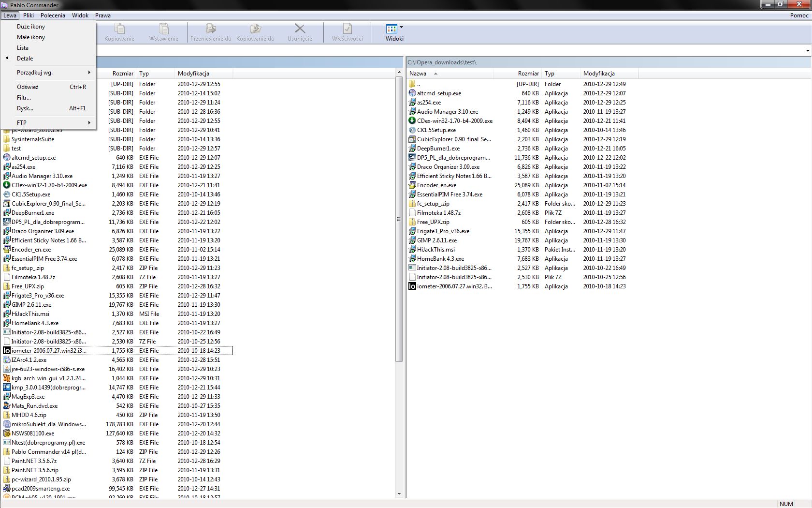
Task: Select kmp_3.0.0.1439 icon in left panel
Action: pos(7,388)
